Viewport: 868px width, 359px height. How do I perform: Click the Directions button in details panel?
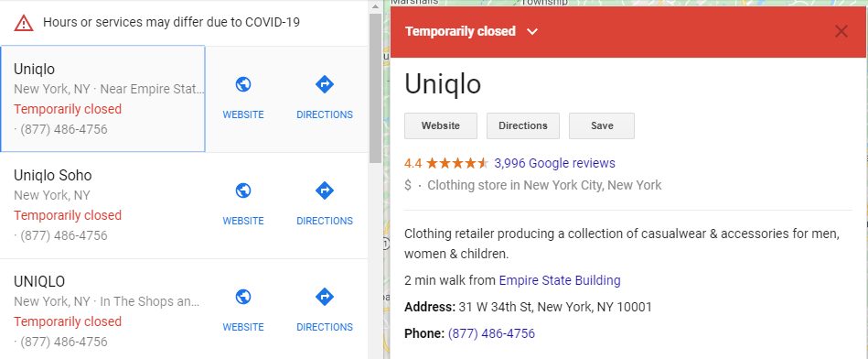click(x=523, y=125)
